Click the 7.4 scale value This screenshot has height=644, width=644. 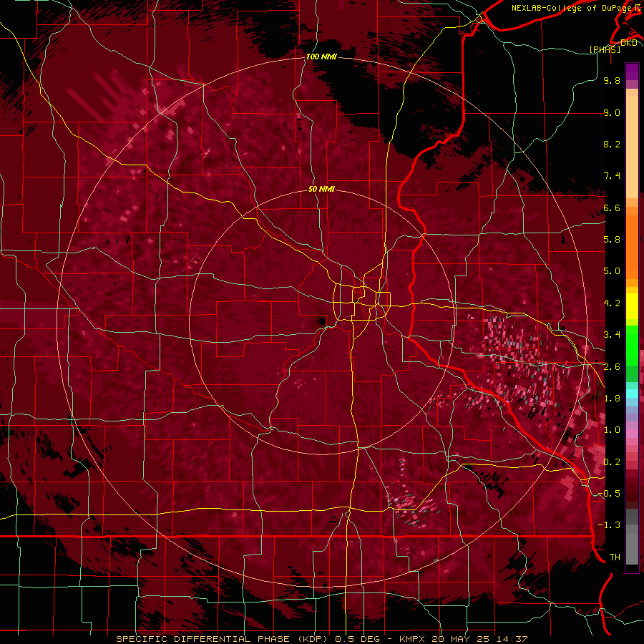point(612,176)
